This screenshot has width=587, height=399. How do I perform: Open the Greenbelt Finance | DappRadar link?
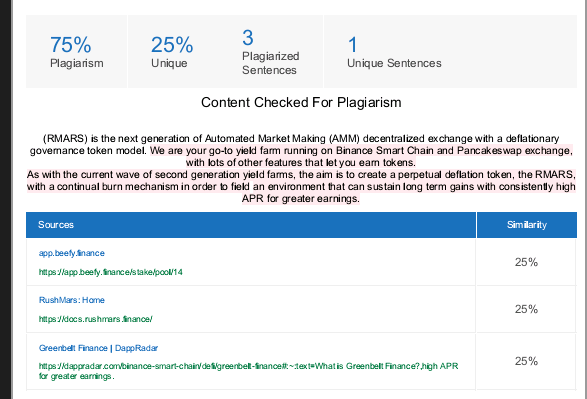coord(98,348)
